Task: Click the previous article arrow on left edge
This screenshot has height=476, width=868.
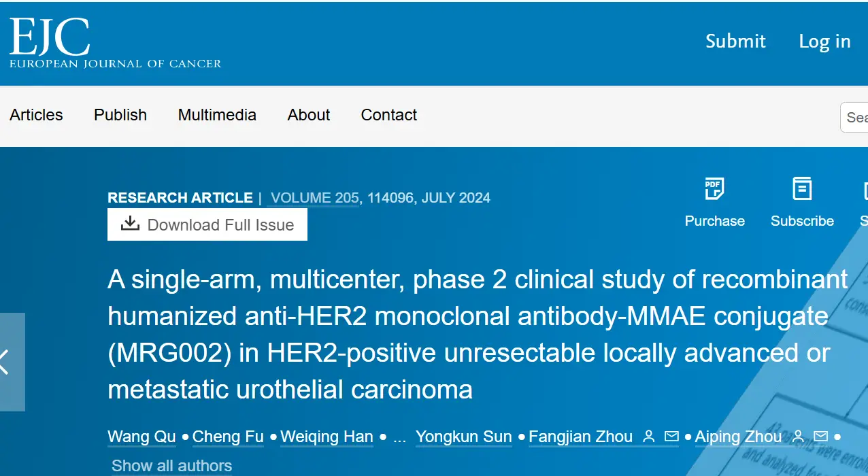Action: tap(7, 362)
